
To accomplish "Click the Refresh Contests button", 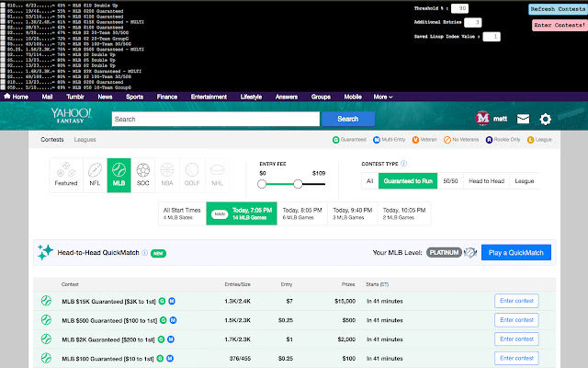I will pos(558,9).
